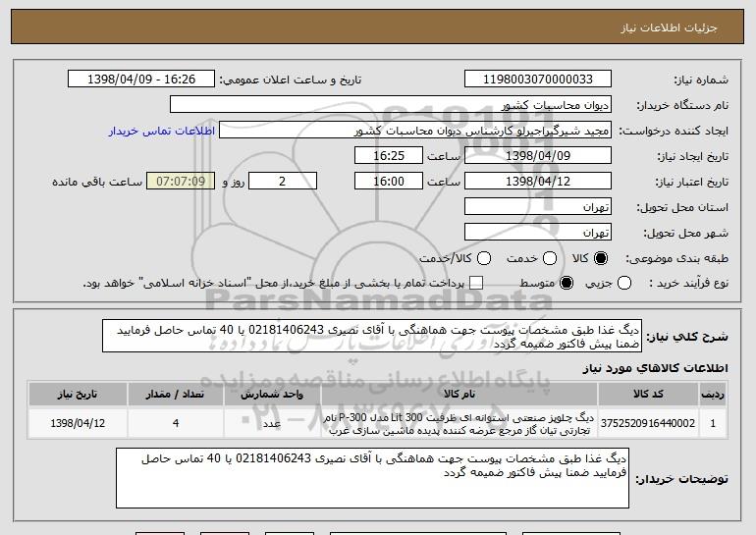Click the unit cell عدد
This screenshot has width=756, height=535.
(x=272, y=423)
